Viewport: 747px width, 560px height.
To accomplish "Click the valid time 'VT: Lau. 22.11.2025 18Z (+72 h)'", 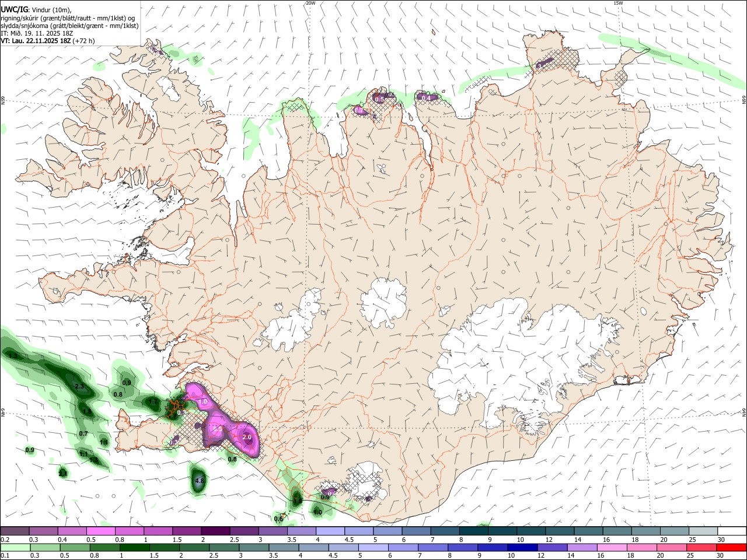I will [48, 41].
